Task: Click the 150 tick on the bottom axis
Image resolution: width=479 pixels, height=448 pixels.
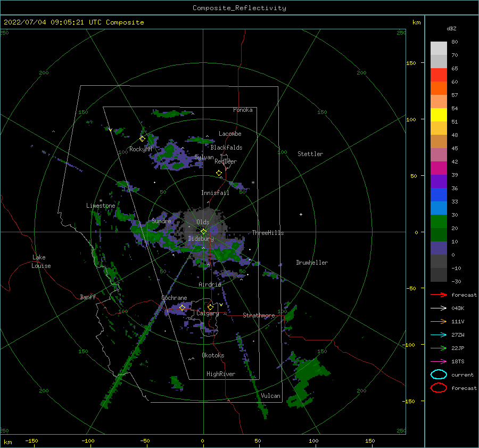Action: 370,441
